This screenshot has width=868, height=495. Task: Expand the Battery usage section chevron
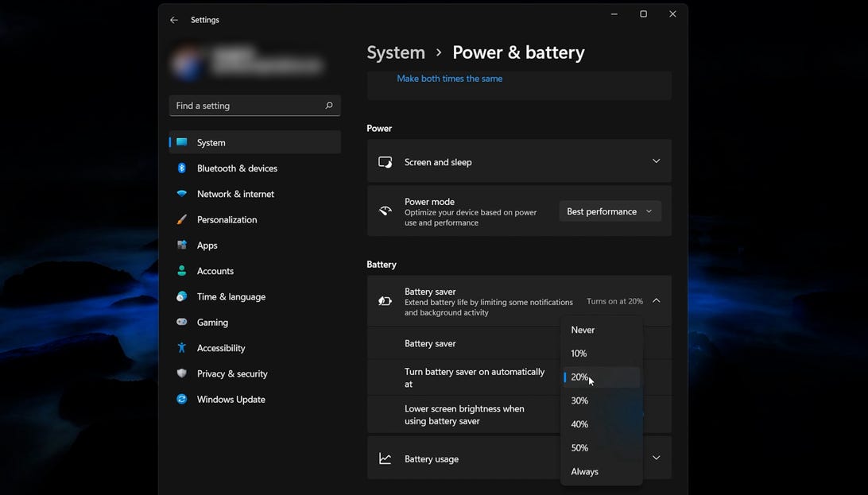[x=656, y=458]
